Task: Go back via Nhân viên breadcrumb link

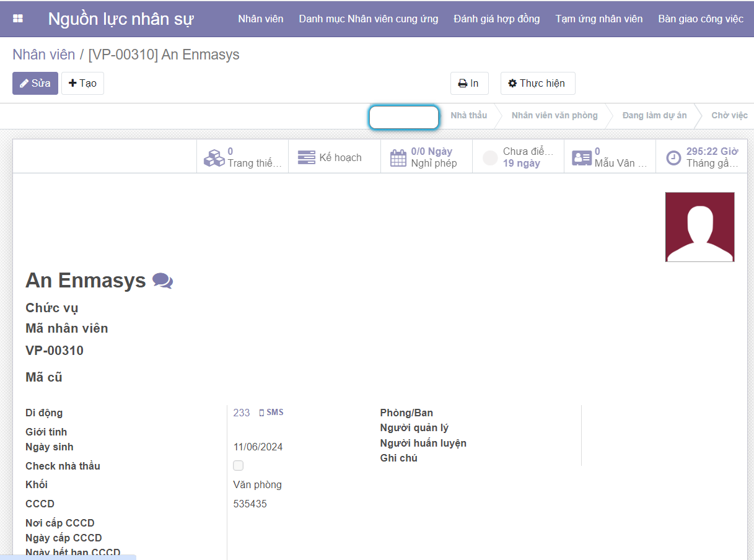Action: click(43, 55)
